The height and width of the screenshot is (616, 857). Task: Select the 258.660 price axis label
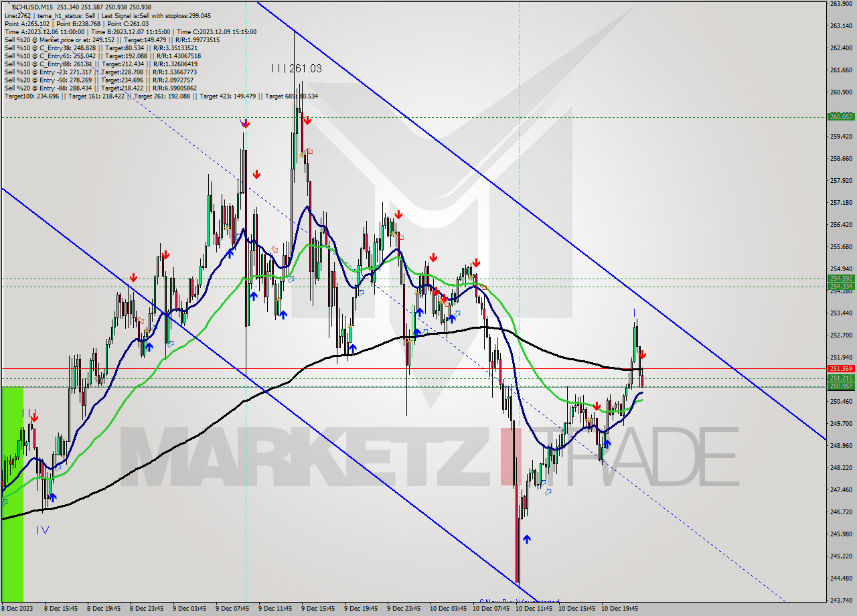pyautogui.click(x=841, y=158)
